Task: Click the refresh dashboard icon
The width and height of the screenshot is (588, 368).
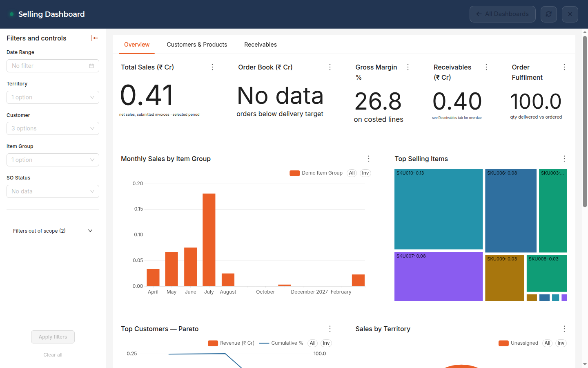Action: [x=549, y=14]
